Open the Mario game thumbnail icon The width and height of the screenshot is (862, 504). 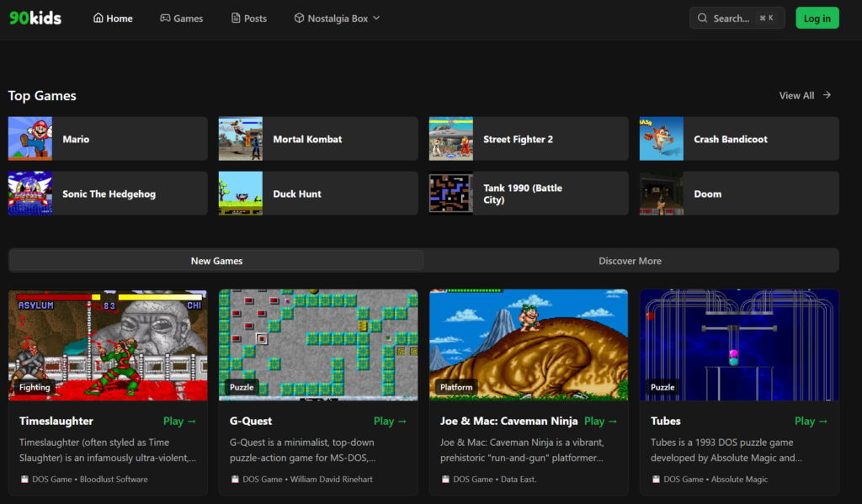(29, 139)
